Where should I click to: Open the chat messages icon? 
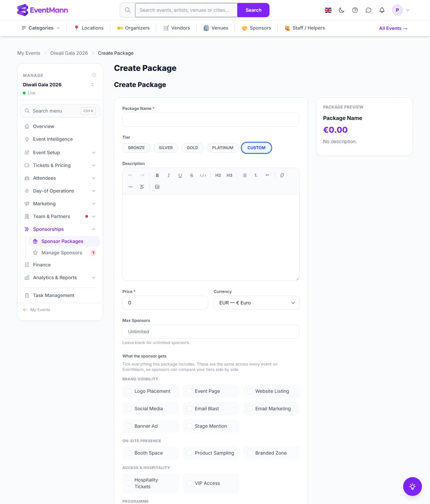(369, 10)
